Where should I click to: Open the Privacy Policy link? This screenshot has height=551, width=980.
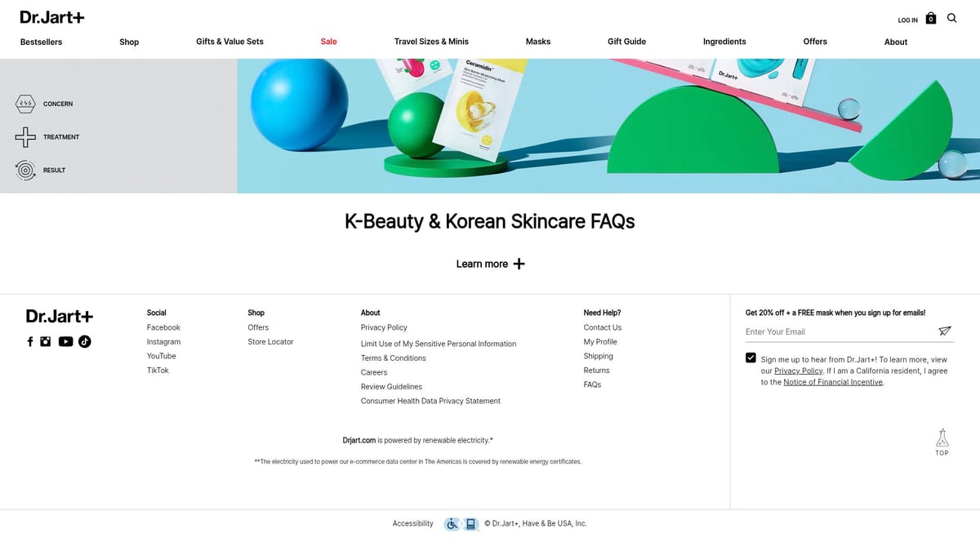click(382, 327)
